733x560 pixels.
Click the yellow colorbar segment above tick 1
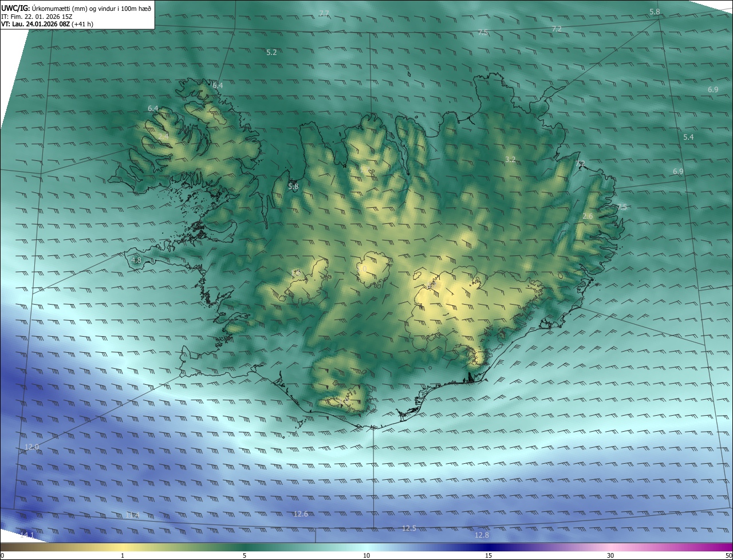click(123, 547)
